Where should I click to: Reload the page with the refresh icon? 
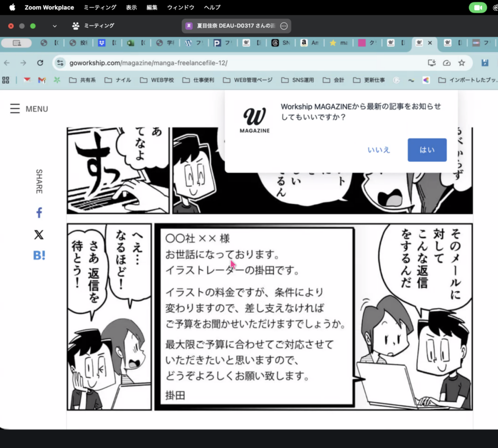coord(40,63)
